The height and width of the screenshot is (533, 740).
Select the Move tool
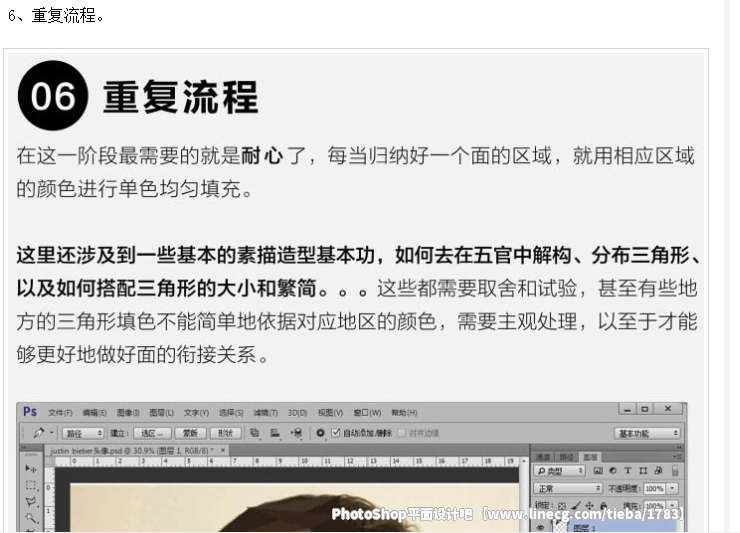pyautogui.click(x=31, y=468)
